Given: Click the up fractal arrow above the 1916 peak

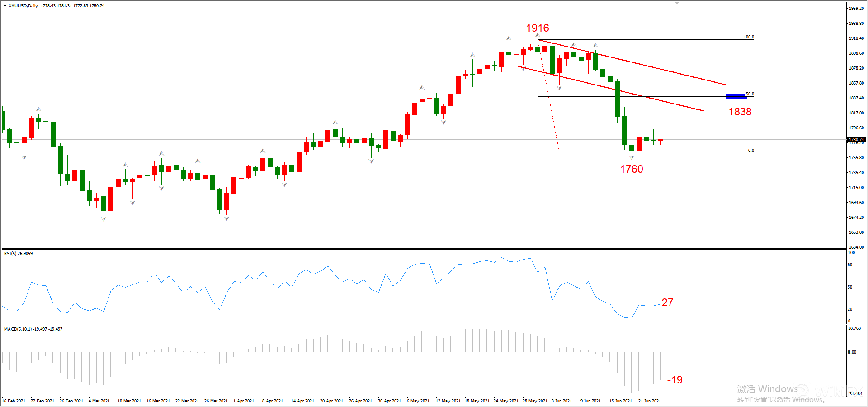Looking at the screenshot, I should click(538, 35).
